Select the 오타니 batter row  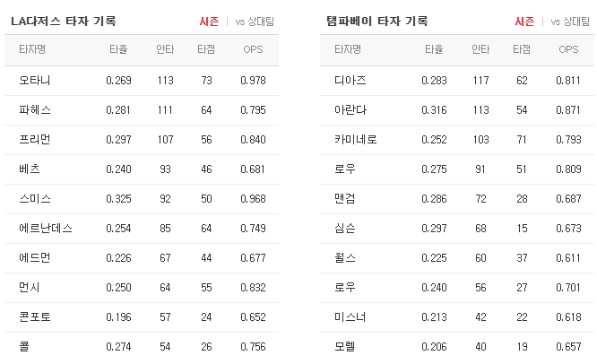pyautogui.click(x=142, y=81)
